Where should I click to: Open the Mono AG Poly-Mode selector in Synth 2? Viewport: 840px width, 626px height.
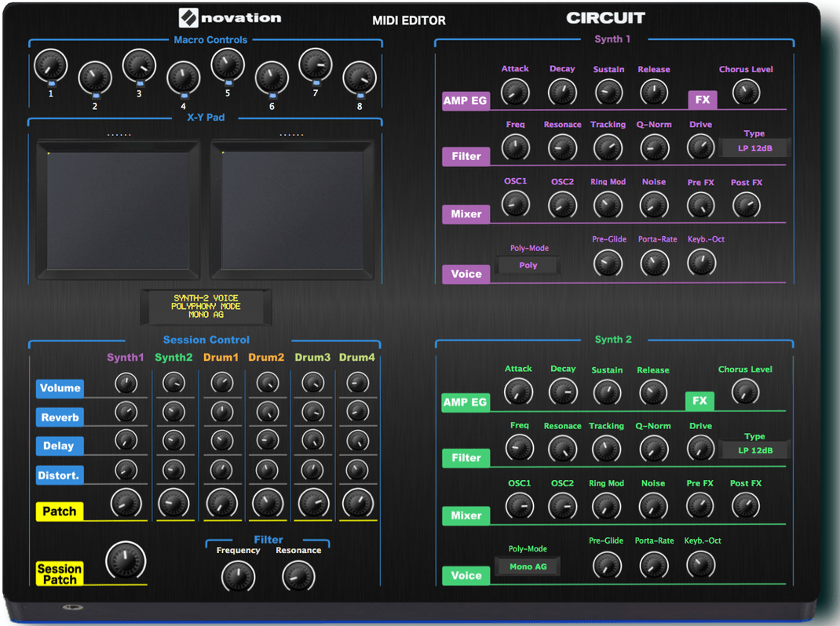(x=527, y=566)
